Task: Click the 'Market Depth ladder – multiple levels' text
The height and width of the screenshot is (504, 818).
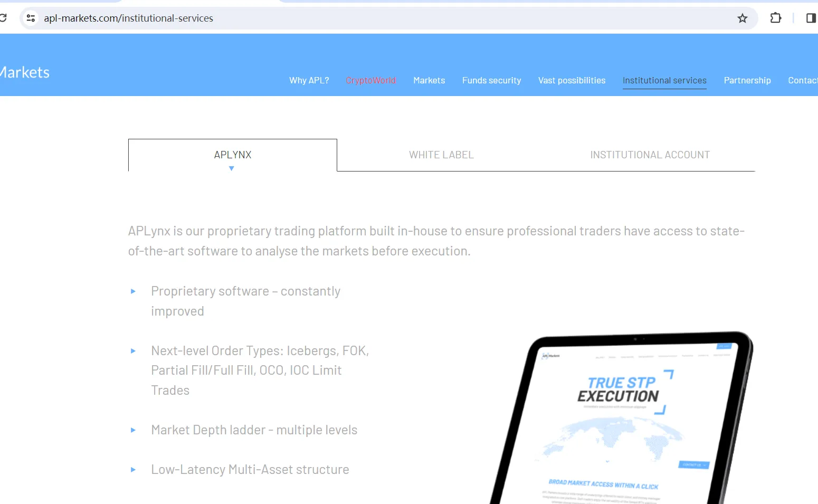Action: tap(254, 430)
